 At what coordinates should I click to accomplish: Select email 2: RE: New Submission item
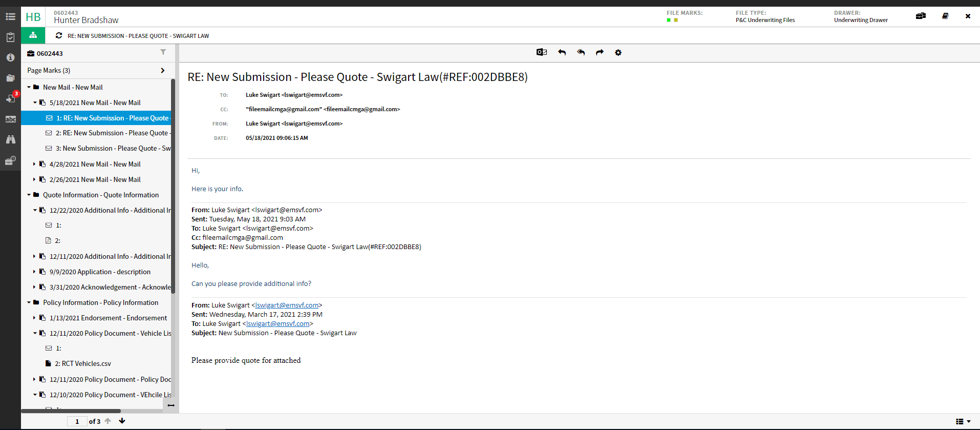click(112, 133)
